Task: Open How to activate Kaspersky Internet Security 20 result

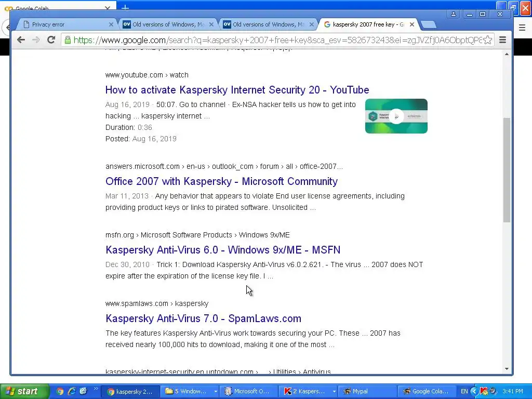Action: tap(237, 90)
